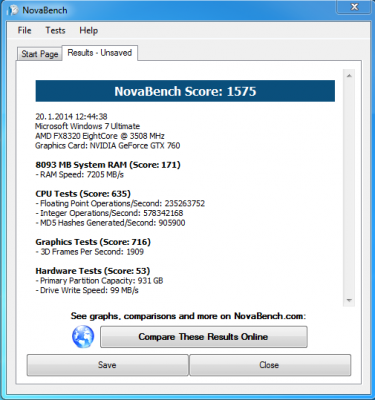Click the NovaBench Score: 1575 banner
This screenshot has width=375, height=400.
(185, 91)
